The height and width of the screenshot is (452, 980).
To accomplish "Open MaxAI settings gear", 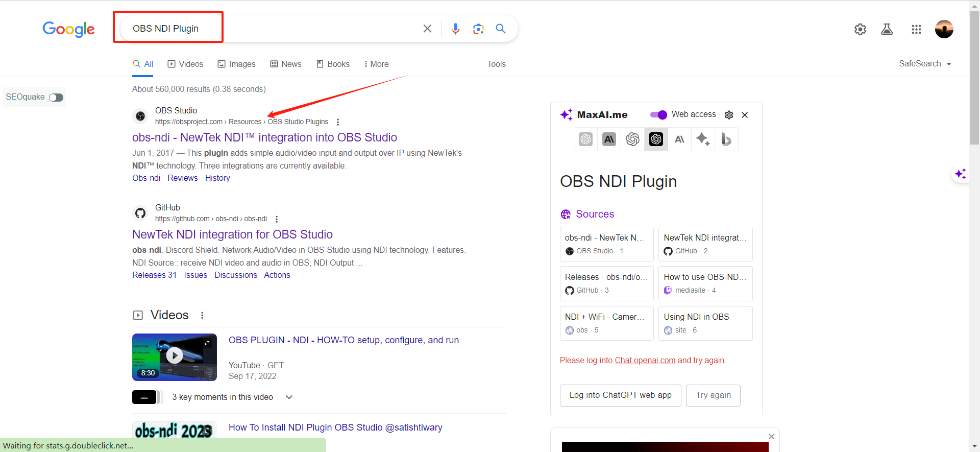I will coord(729,115).
